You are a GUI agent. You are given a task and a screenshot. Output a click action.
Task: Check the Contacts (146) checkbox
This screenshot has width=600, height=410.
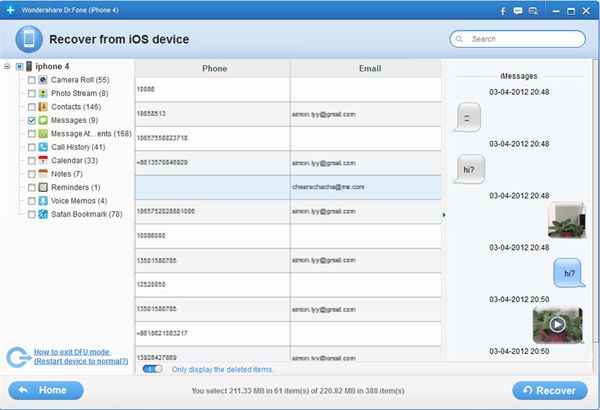tap(31, 107)
